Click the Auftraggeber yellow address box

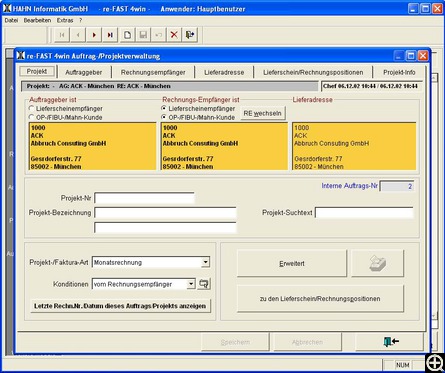pos(93,146)
